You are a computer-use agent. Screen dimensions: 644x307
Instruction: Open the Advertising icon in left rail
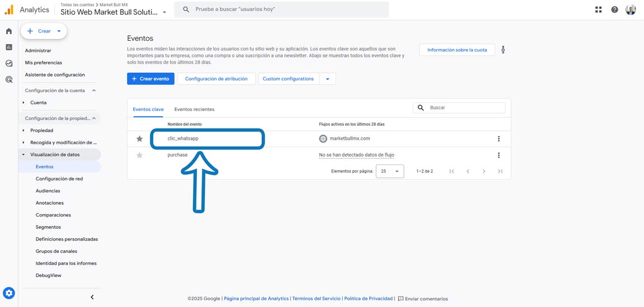[9, 79]
